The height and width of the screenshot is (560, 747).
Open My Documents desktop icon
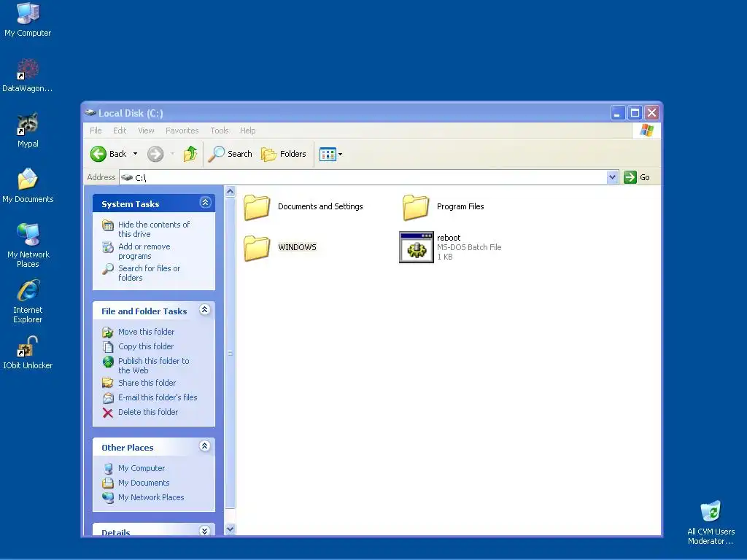(28, 186)
